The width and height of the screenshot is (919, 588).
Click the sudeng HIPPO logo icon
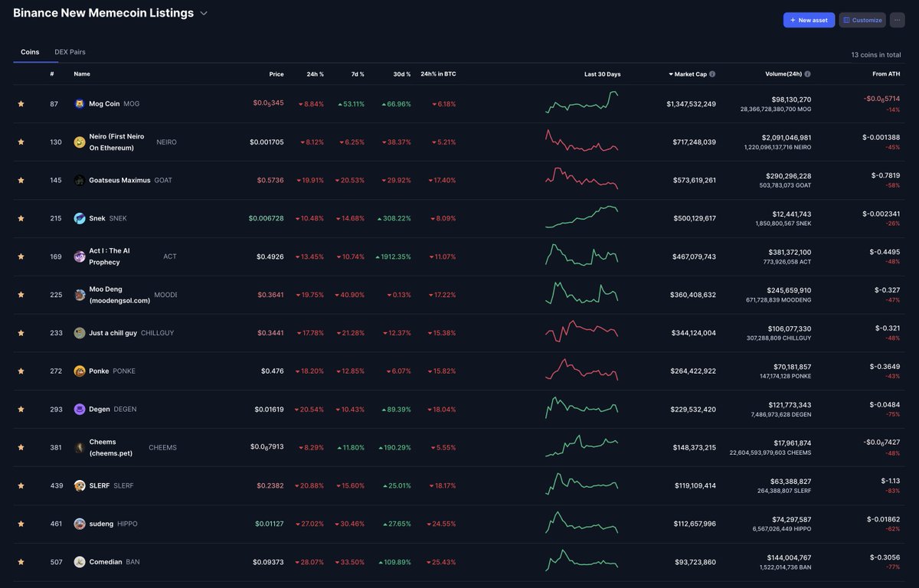pyautogui.click(x=79, y=524)
